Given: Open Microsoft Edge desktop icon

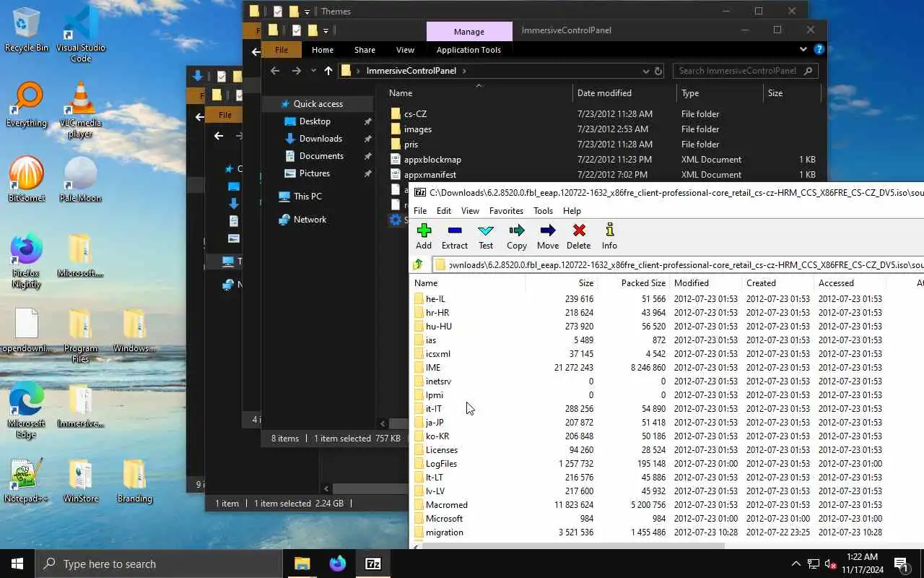Looking at the screenshot, I should (27, 410).
